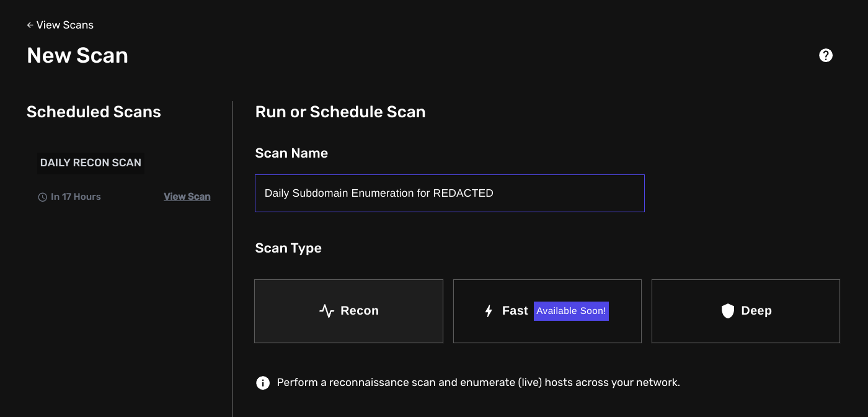Click the In 17 Hours countdown indicator

74,196
